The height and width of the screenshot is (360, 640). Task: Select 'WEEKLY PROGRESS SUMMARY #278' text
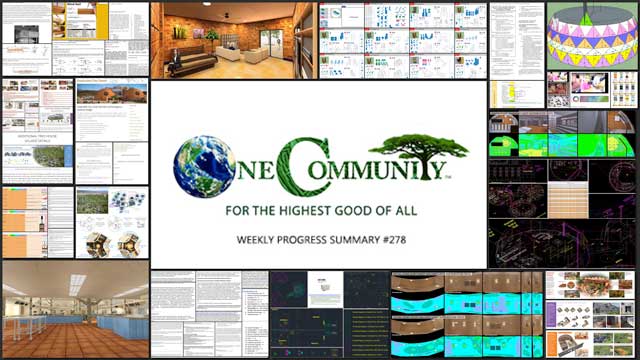[321, 240]
